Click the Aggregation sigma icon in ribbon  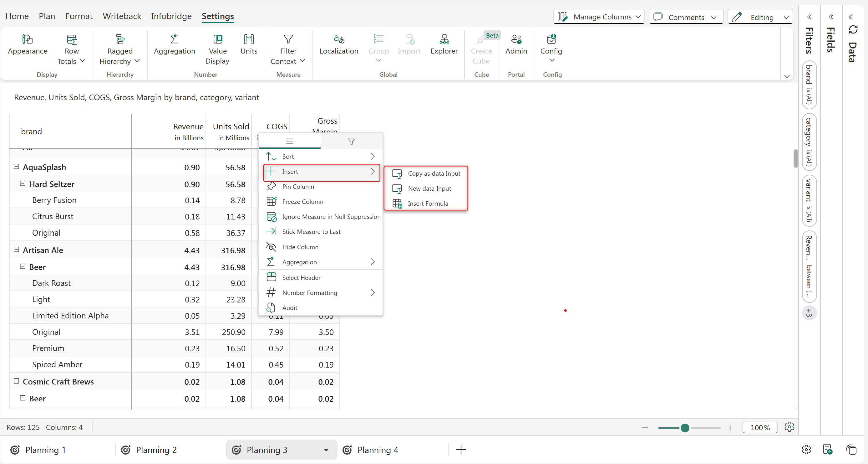point(174,40)
